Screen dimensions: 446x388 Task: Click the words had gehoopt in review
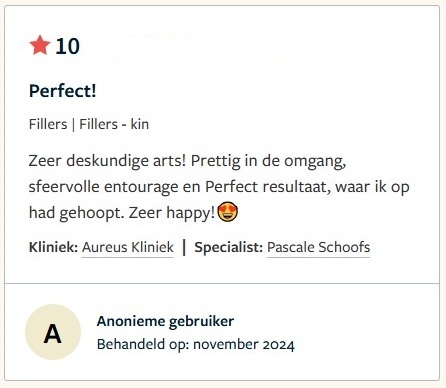76,213
